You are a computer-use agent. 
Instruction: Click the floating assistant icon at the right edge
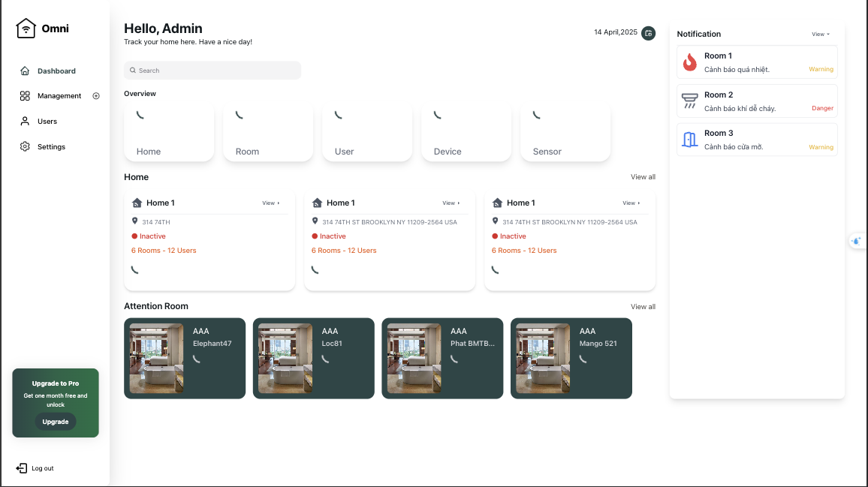[x=857, y=241]
